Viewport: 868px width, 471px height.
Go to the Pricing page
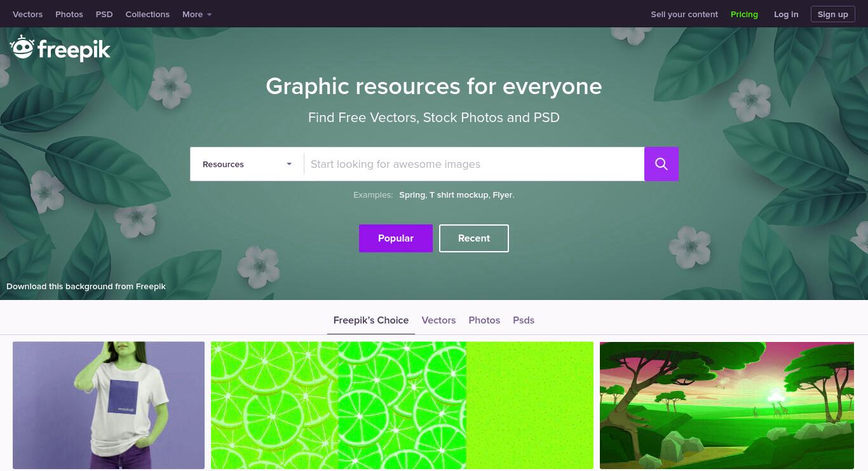coord(744,14)
